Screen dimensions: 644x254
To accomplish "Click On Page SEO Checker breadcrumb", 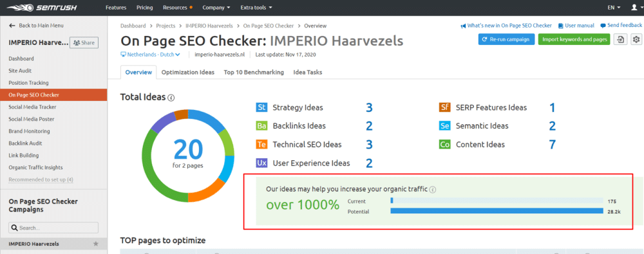I will tap(268, 26).
